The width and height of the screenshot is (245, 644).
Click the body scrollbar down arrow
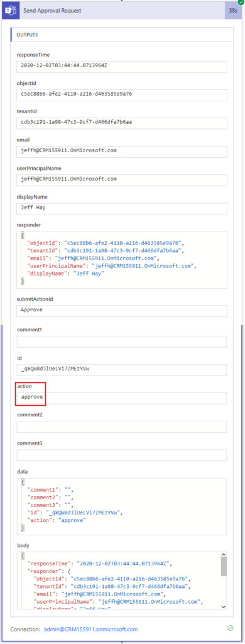coord(223,606)
